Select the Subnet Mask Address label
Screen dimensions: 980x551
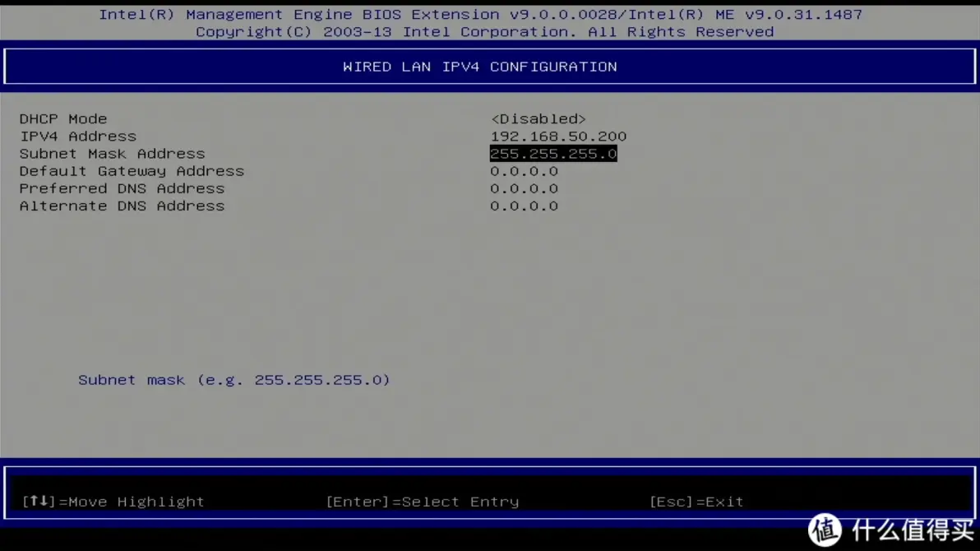pyautogui.click(x=112, y=154)
